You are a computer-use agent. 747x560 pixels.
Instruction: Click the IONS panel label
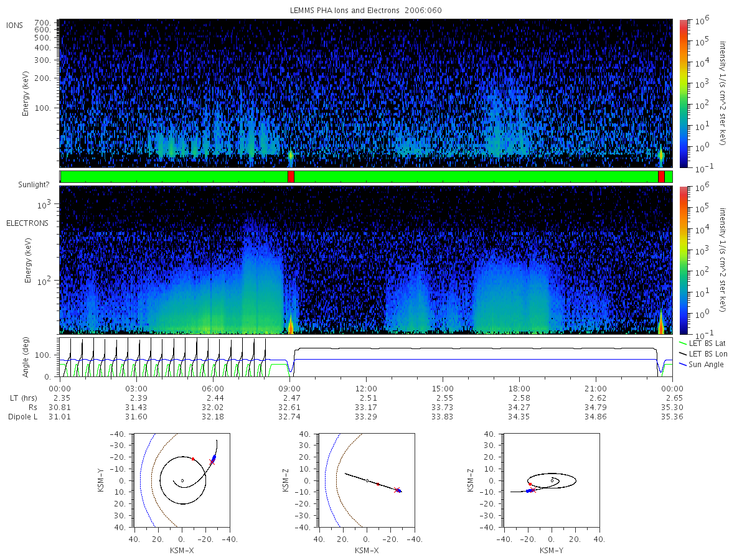(15, 25)
